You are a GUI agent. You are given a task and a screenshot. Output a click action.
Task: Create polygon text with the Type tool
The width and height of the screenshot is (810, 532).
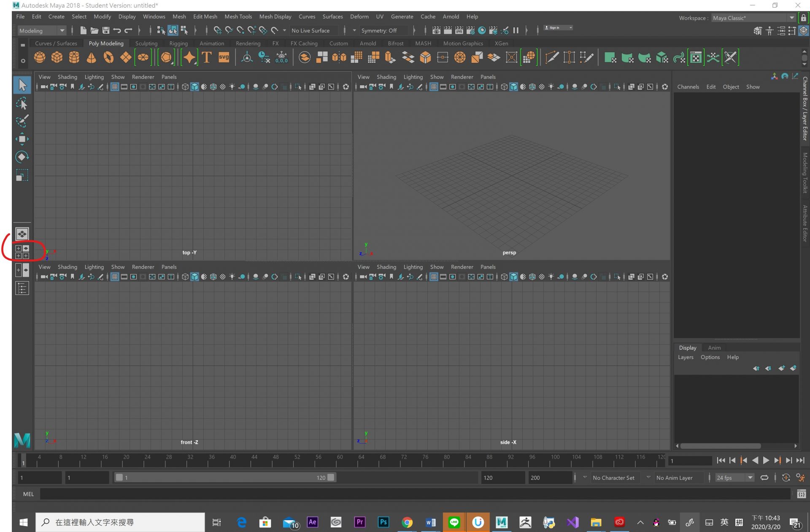click(x=206, y=57)
